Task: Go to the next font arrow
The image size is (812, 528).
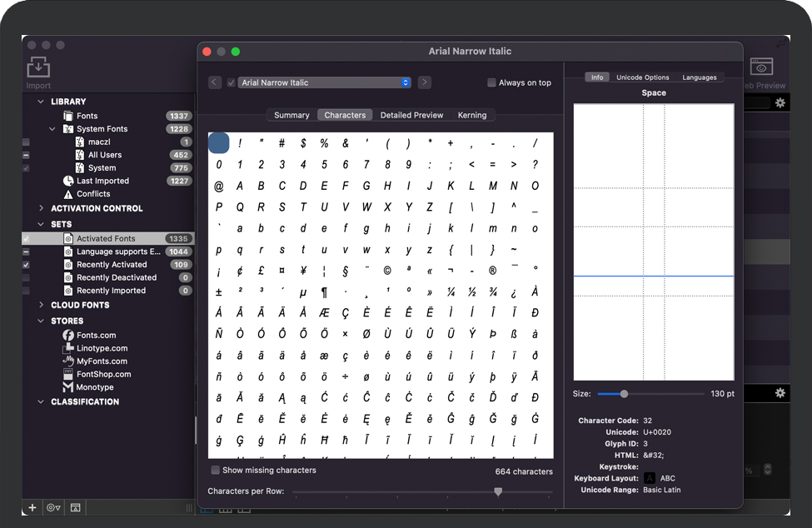Action: (425, 82)
